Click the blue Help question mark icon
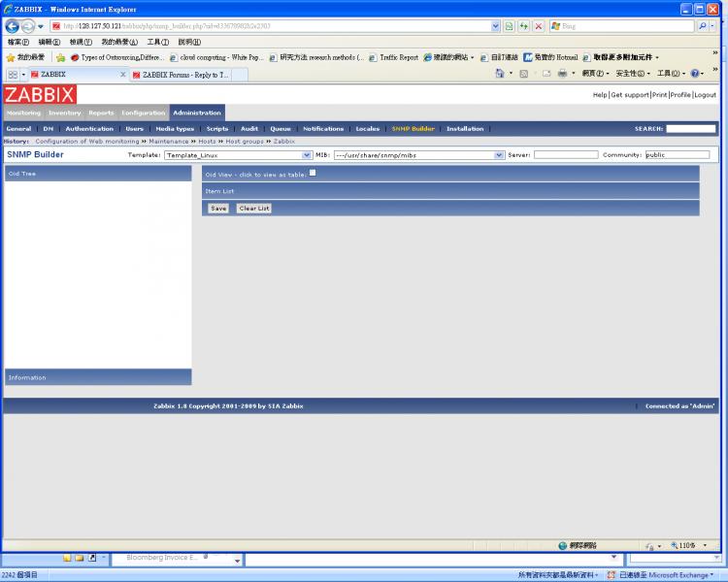Image resolution: width=728 pixels, height=582 pixels. pos(695,74)
